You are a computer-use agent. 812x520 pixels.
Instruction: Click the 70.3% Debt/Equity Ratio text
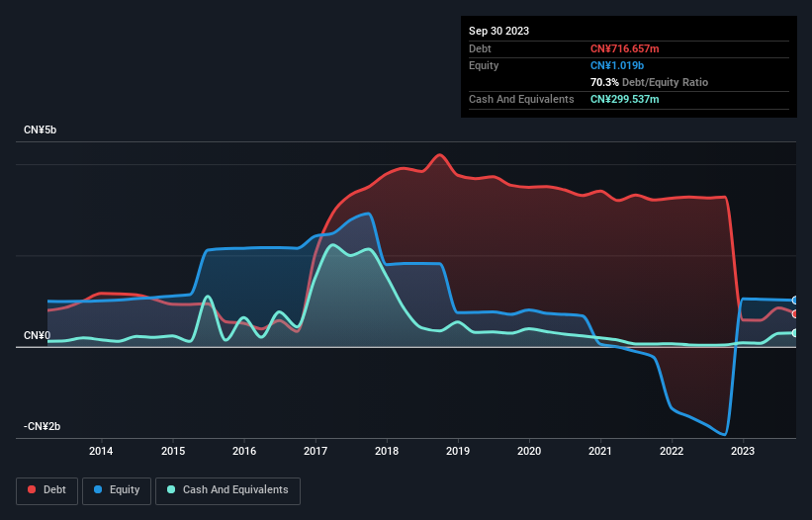coord(649,82)
